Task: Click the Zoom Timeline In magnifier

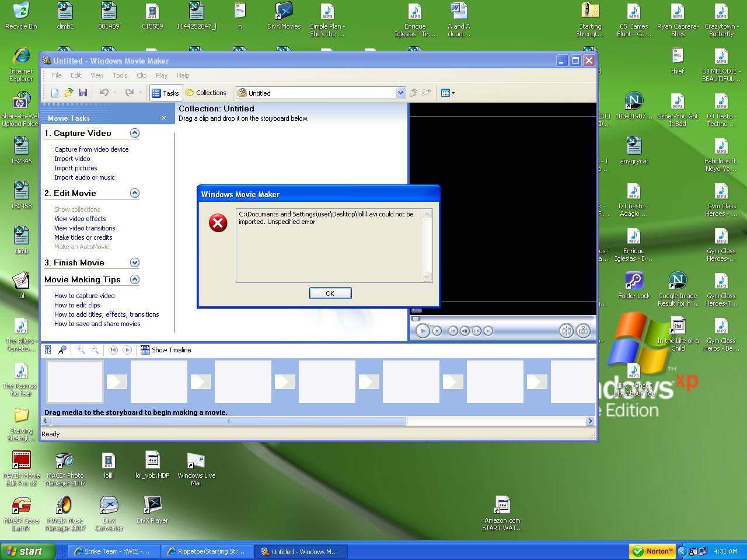Action: (x=81, y=350)
